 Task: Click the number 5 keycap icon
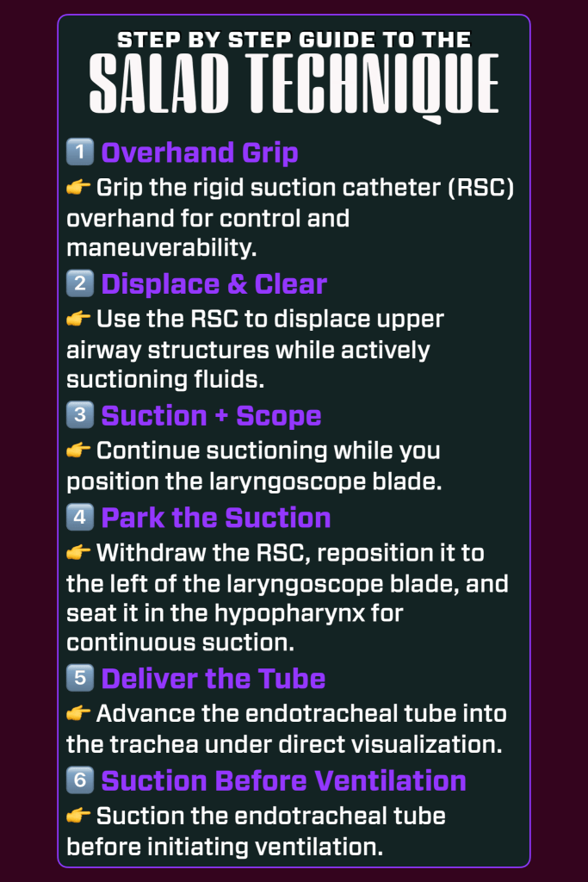click(x=80, y=679)
